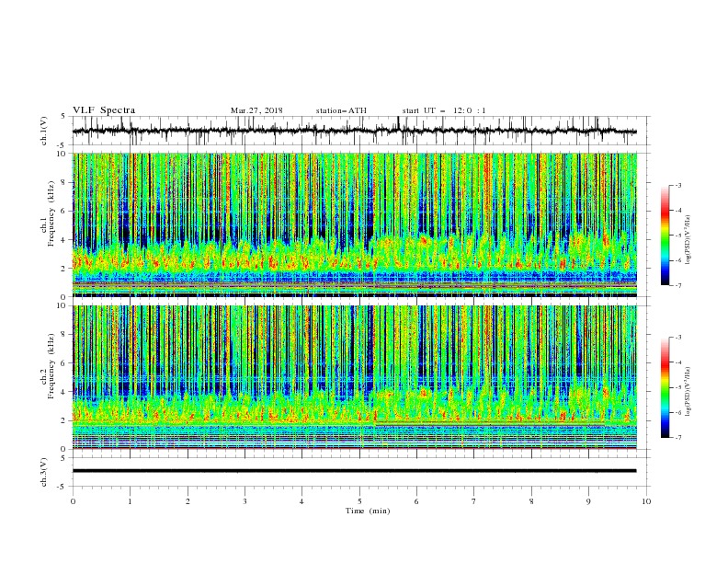Click the time axis tick label "0"

point(73,501)
